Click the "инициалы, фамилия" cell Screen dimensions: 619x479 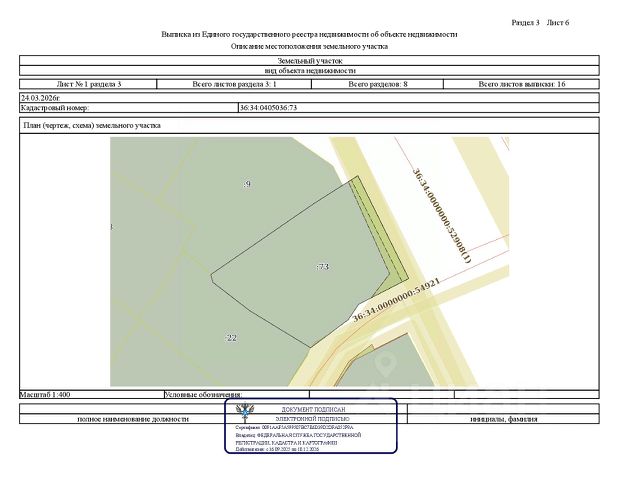click(x=503, y=419)
